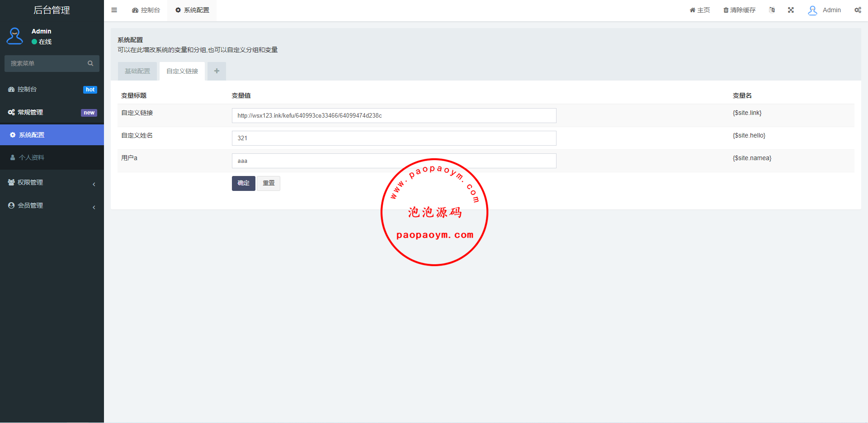Enter fullscreen using the expand icon
The image size is (868, 423).
click(791, 10)
